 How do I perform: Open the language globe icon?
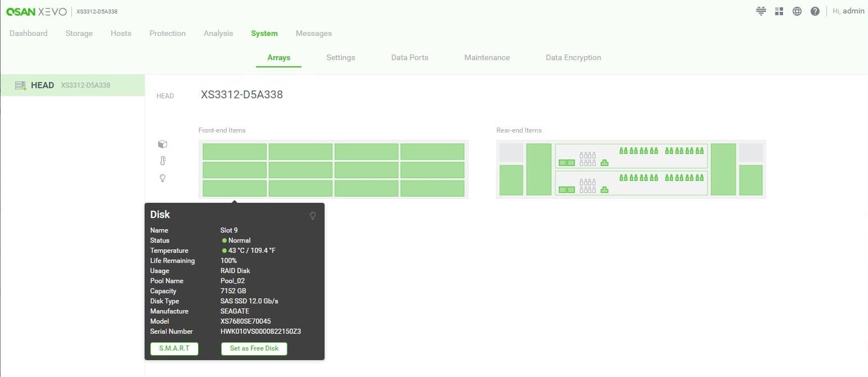[797, 11]
